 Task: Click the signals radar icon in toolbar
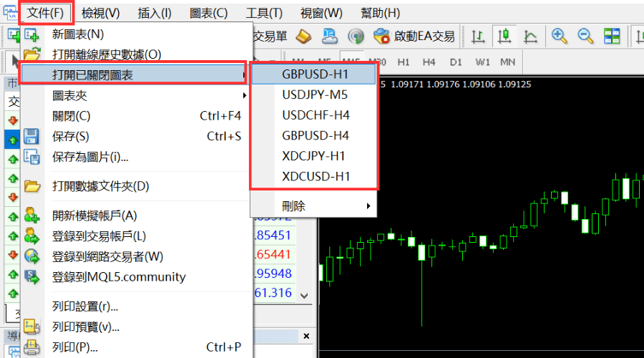[x=356, y=36]
